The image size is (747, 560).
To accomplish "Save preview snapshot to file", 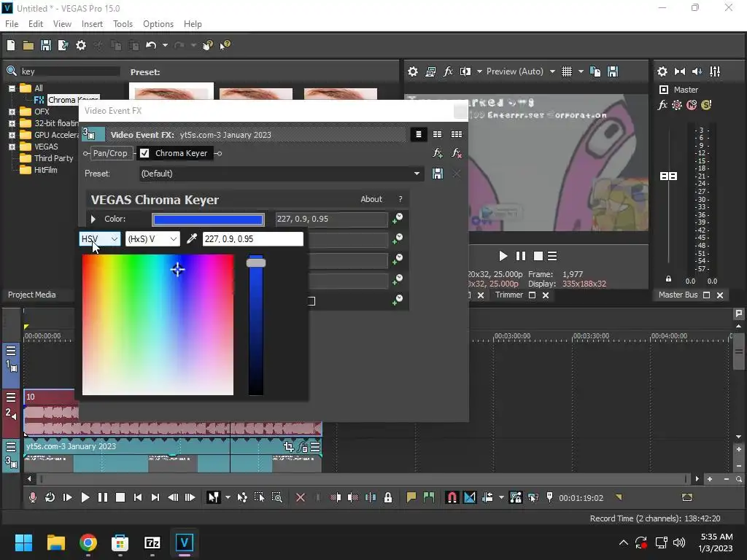I will click(x=613, y=71).
